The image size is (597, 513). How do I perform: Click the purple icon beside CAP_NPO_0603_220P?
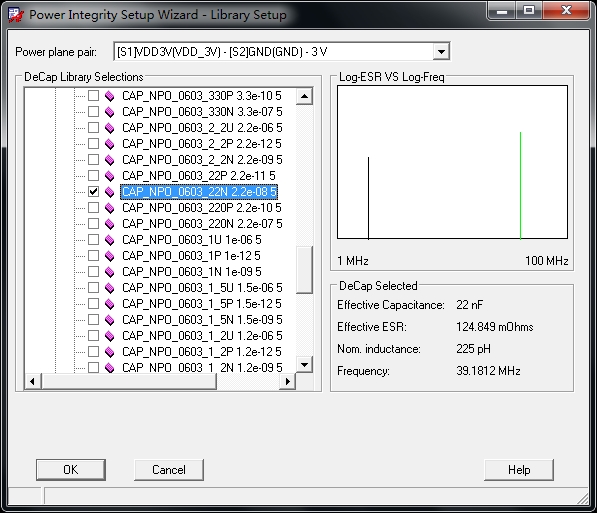coord(110,208)
